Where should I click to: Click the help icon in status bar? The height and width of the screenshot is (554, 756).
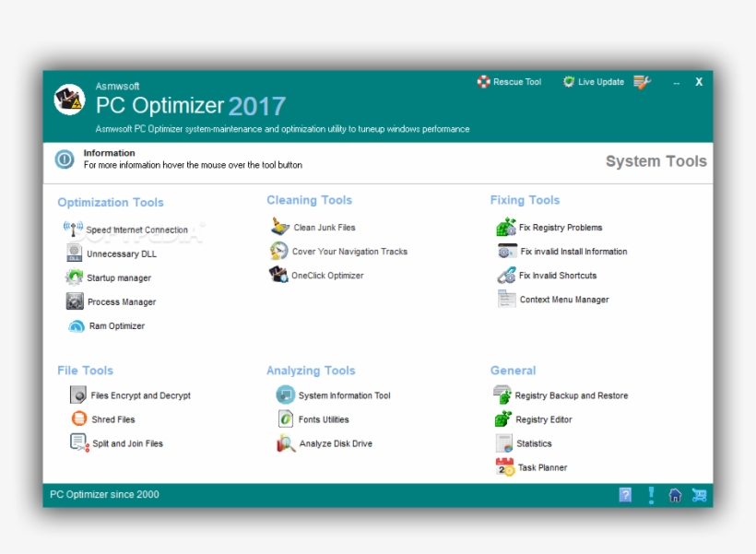click(625, 495)
